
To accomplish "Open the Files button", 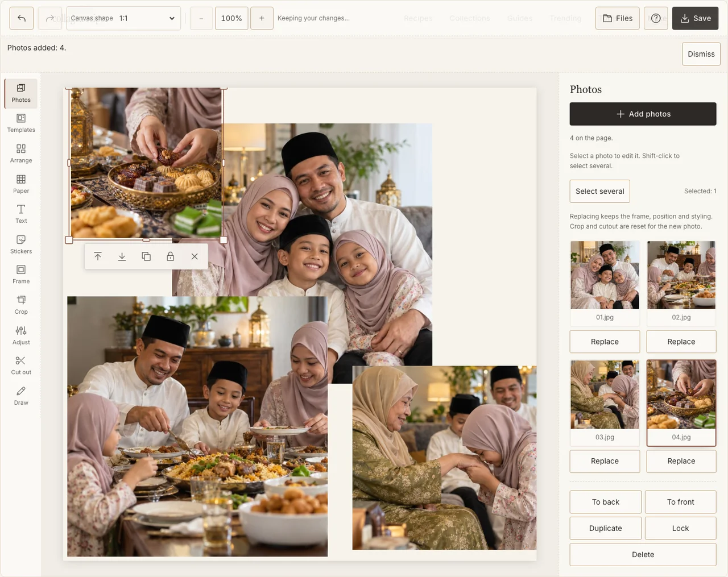I will click(x=618, y=18).
